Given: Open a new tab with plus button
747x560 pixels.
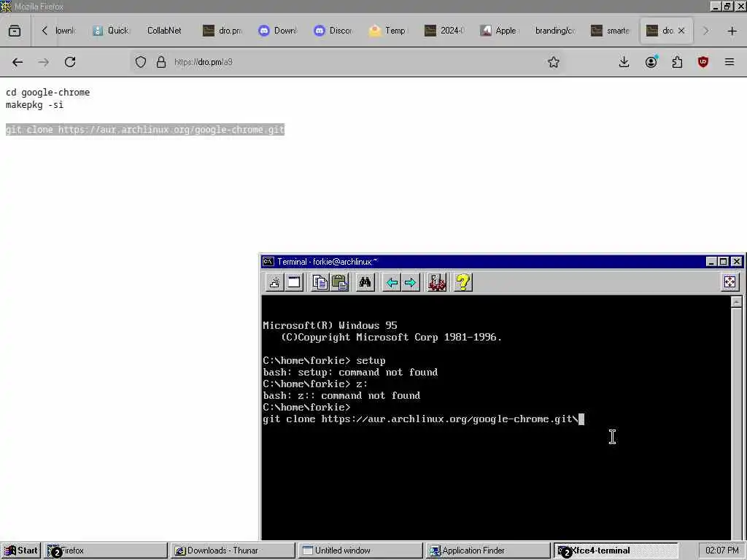Looking at the screenshot, I should tap(732, 31).
